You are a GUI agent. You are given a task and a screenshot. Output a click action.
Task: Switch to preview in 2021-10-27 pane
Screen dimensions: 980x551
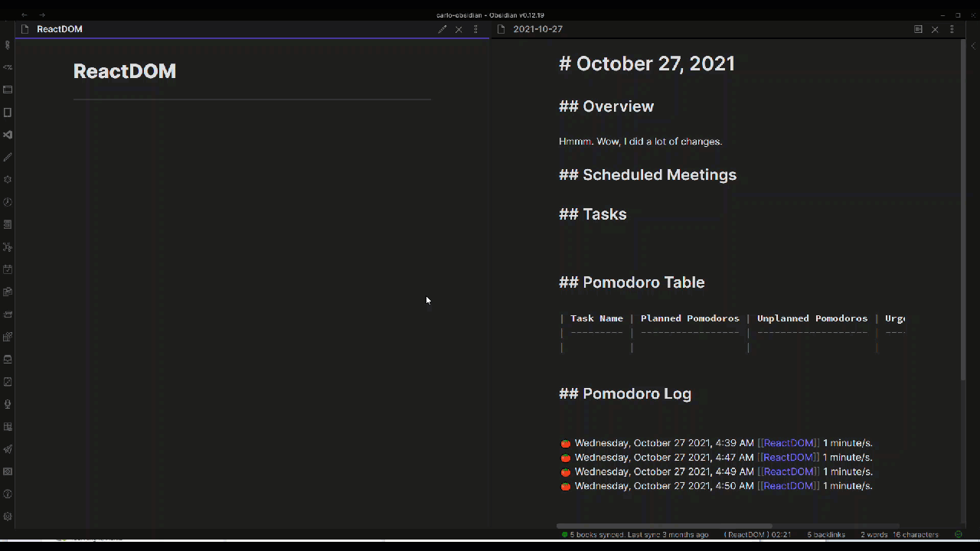click(x=918, y=29)
